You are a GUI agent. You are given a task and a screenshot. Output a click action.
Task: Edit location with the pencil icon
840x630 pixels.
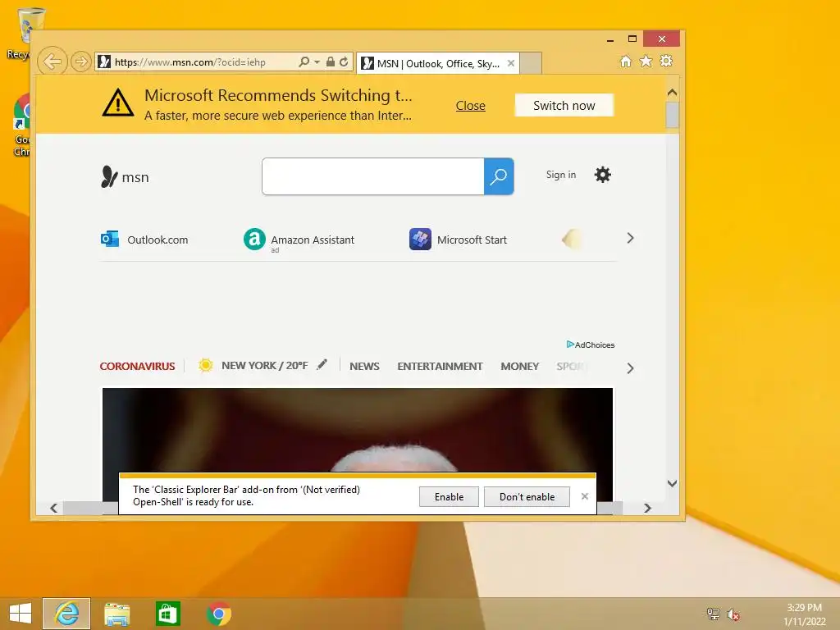point(322,365)
